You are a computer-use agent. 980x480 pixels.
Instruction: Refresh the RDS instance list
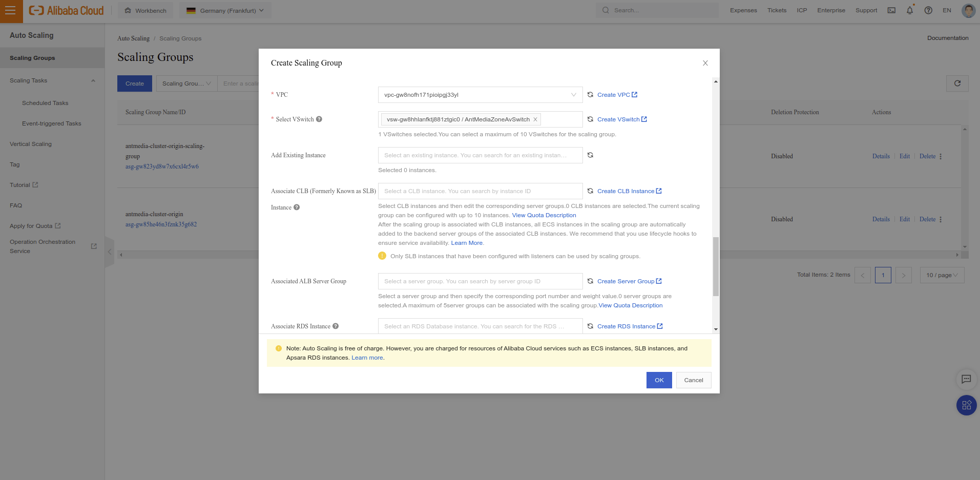590,326
